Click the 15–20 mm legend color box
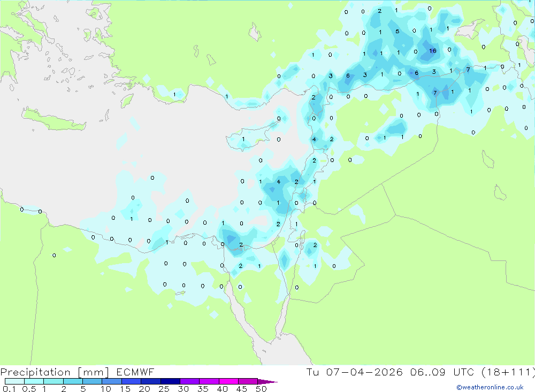 (131, 381)
